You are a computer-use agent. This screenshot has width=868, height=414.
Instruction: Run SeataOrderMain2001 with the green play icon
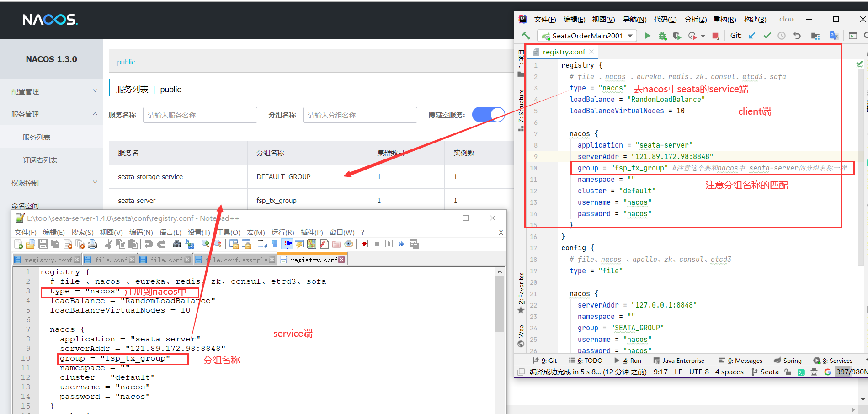coord(647,36)
